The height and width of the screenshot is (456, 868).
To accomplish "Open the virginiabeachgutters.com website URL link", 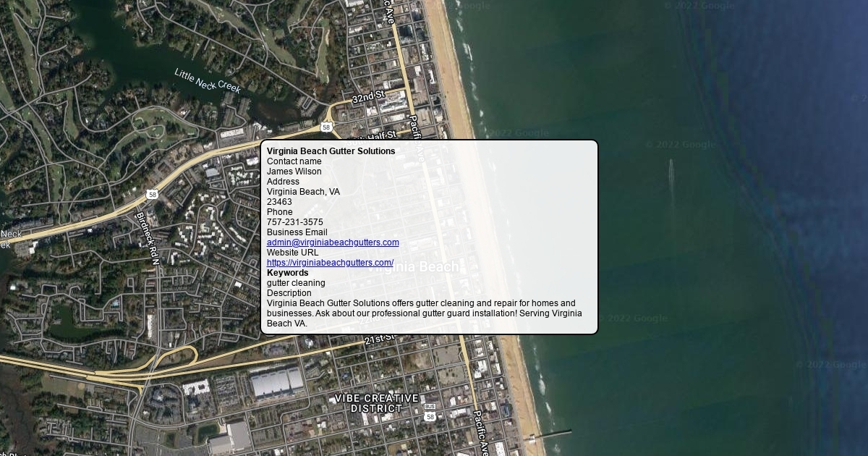I will (330, 263).
